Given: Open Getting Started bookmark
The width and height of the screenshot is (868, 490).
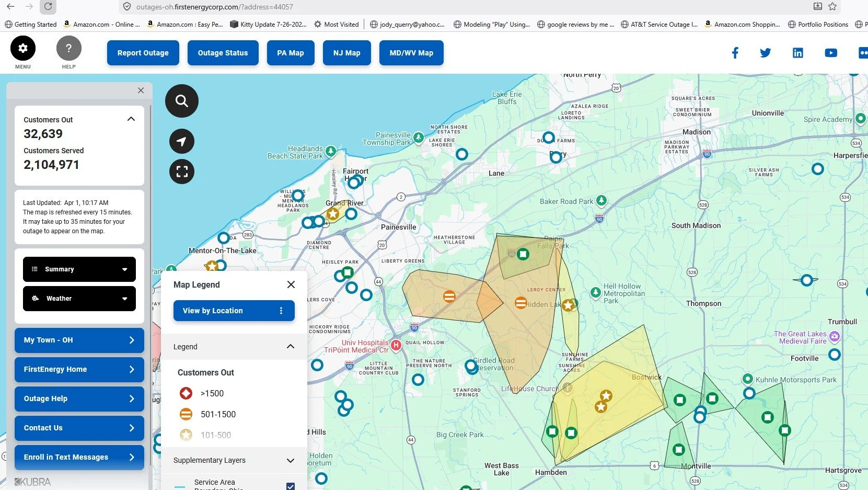Looking at the screenshot, I should tap(31, 24).
